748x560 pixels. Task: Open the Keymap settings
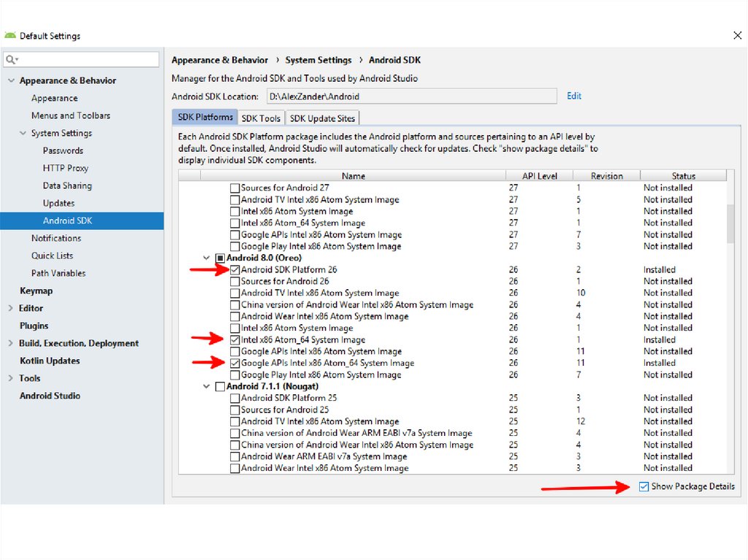(x=36, y=291)
